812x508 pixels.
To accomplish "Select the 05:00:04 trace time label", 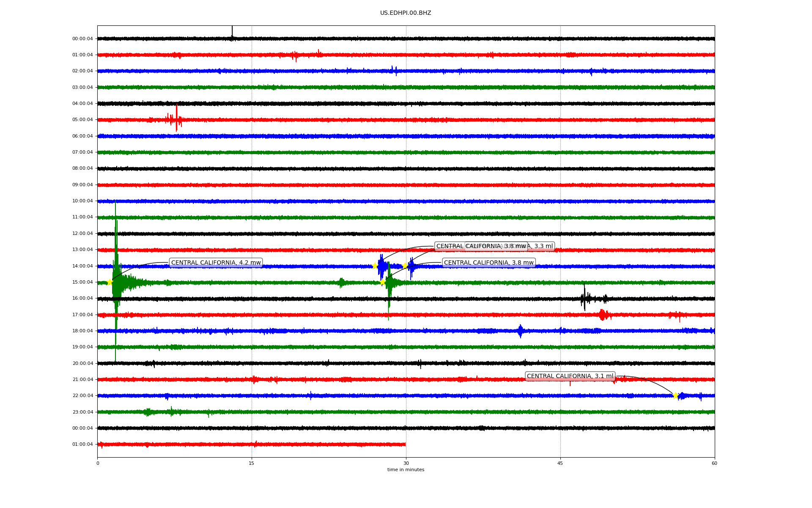I will [x=82, y=120].
